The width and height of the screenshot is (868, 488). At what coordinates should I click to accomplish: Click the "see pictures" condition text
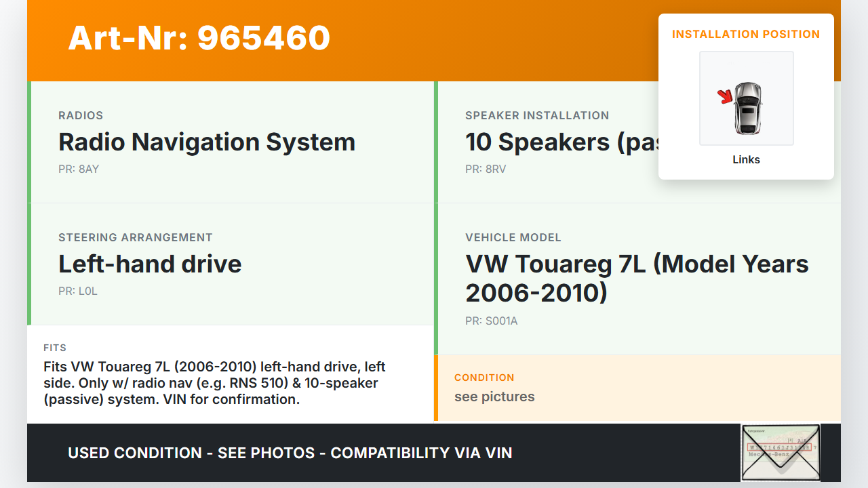click(x=494, y=397)
